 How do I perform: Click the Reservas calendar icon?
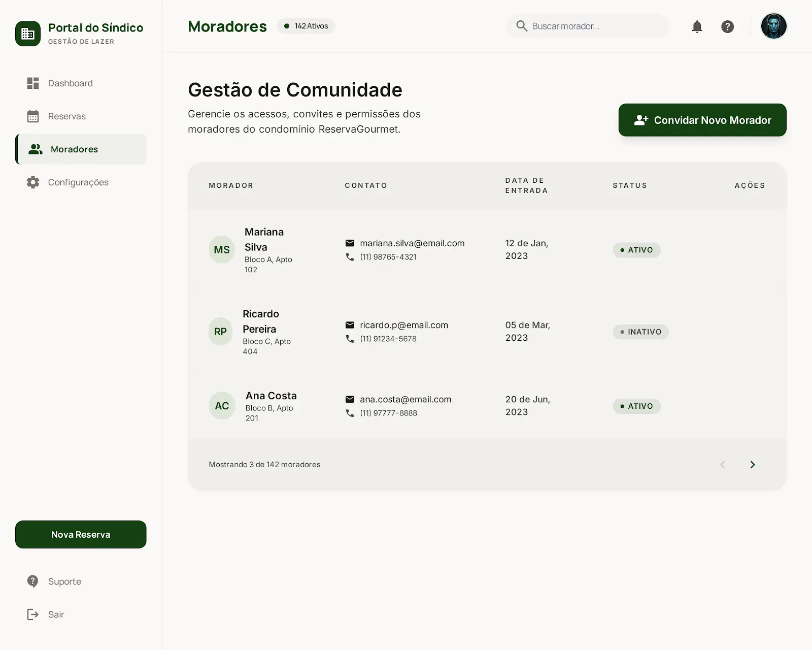(33, 116)
